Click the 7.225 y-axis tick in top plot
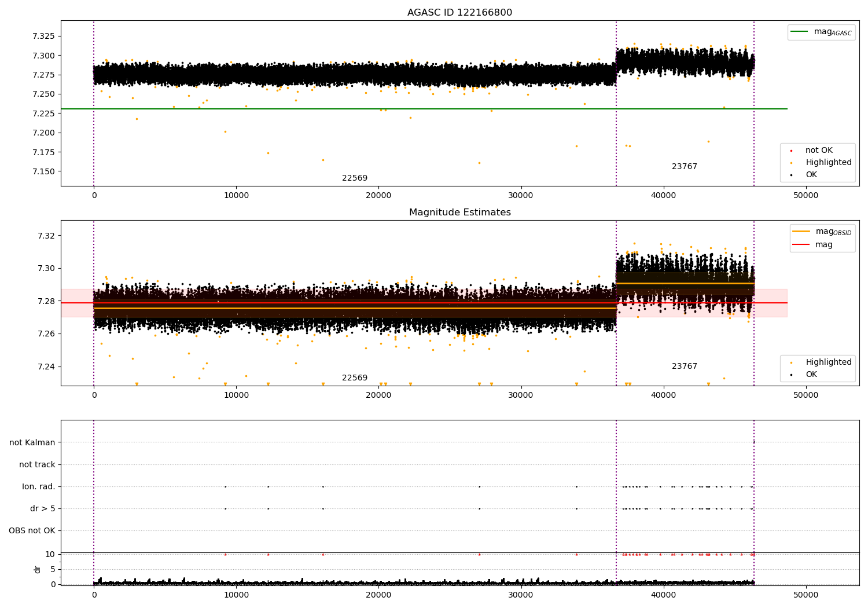Image resolution: width=868 pixels, height=608 pixels. pos(44,114)
